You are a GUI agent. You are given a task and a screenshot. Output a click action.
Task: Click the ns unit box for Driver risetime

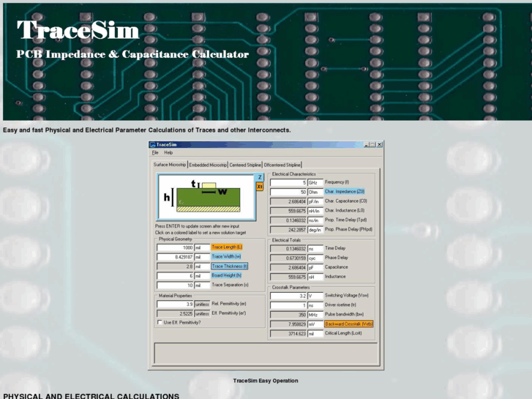[x=315, y=305]
